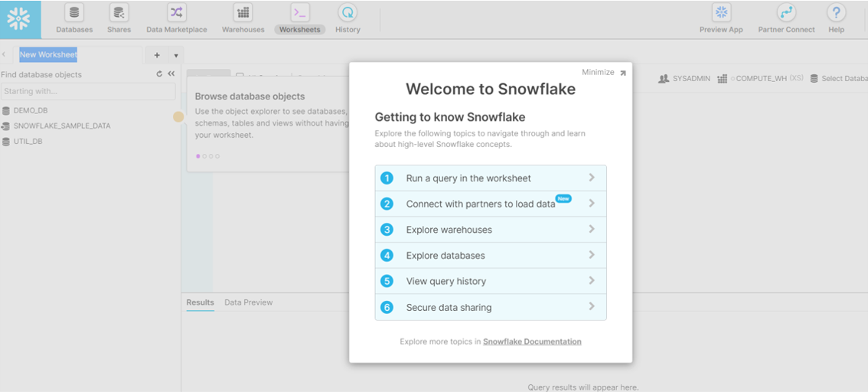Switch to the Results tab
Viewport: 868px width, 392px height.
(200, 302)
